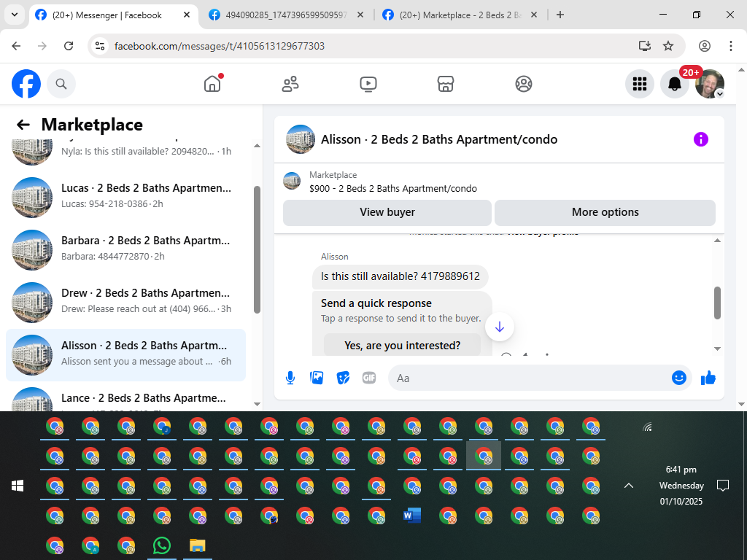
Task: Open conversation information purple i icon
Action: click(701, 139)
